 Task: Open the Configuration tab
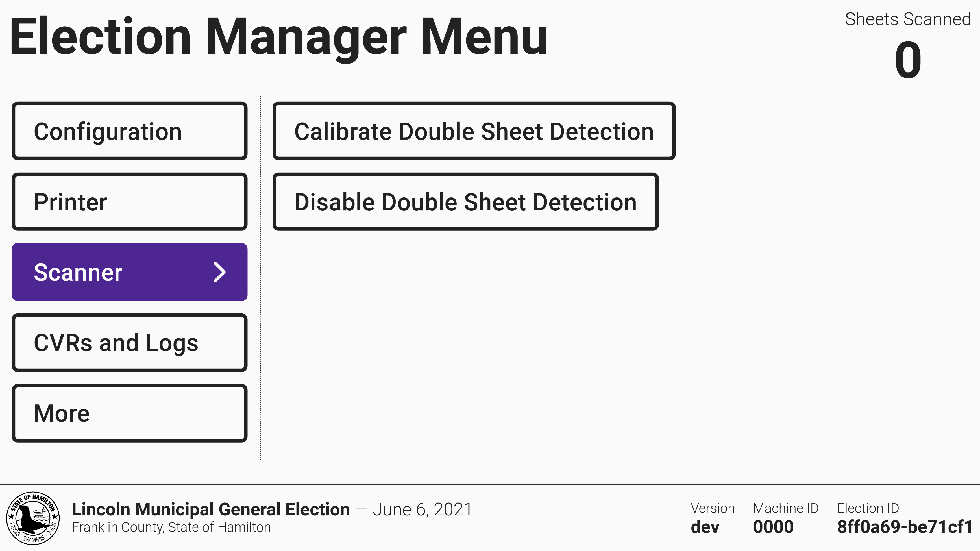[x=129, y=131]
